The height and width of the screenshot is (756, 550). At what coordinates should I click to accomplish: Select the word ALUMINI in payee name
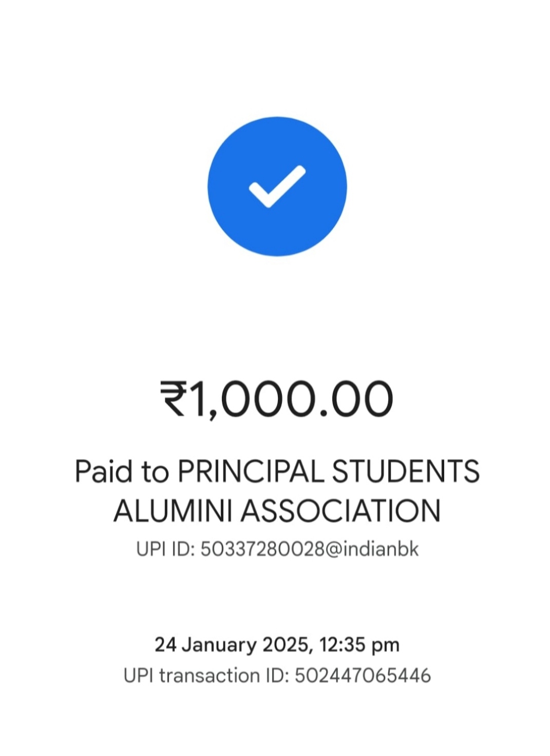click(173, 511)
